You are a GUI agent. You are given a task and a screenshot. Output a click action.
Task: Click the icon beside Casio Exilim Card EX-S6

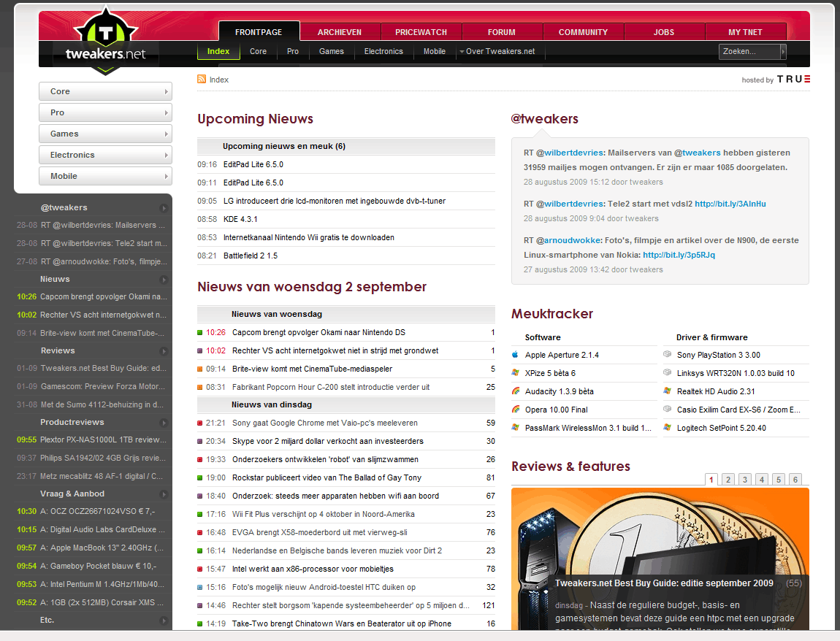668,409
